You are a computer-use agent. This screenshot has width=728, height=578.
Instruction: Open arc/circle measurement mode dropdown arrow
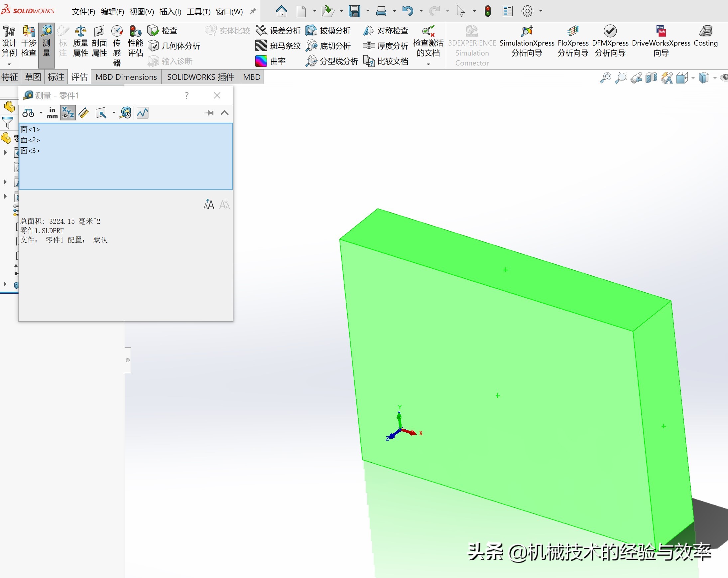coord(41,113)
